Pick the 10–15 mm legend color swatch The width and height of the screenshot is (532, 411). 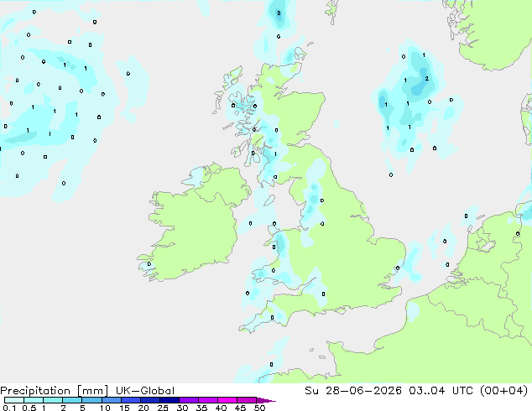(x=111, y=400)
